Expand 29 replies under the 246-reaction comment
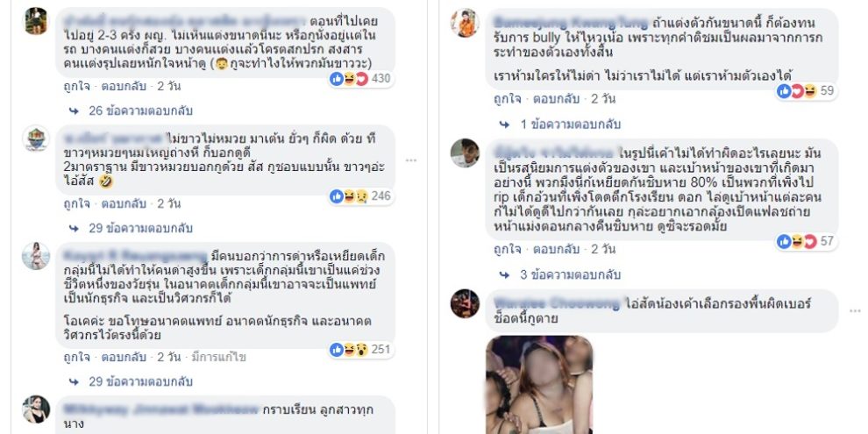This screenshot has width=868, height=434. 130,228
